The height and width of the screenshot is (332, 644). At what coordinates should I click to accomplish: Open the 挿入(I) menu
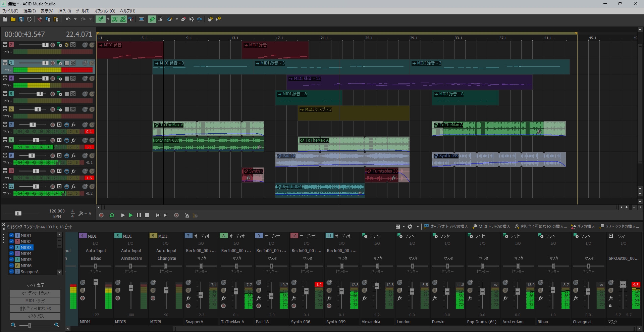click(64, 11)
